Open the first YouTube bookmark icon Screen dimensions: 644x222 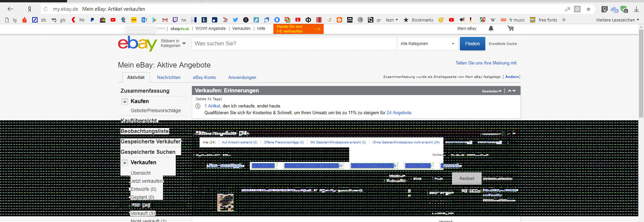click(x=113, y=20)
